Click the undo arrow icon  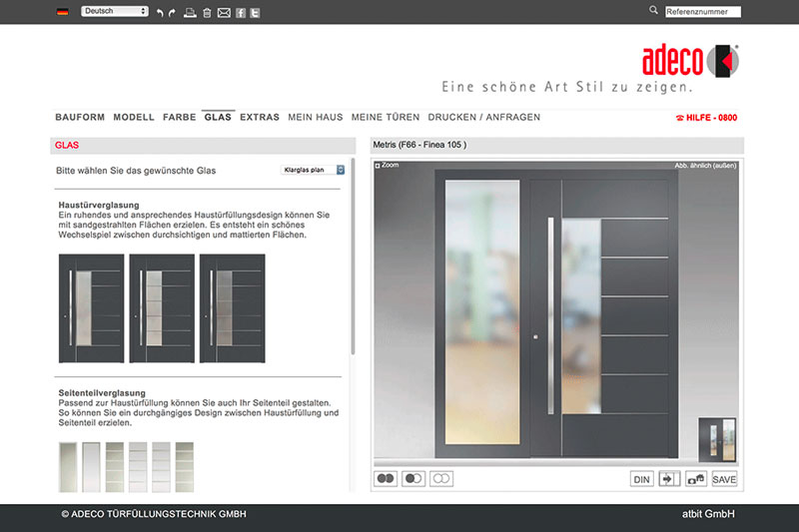pos(160,13)
